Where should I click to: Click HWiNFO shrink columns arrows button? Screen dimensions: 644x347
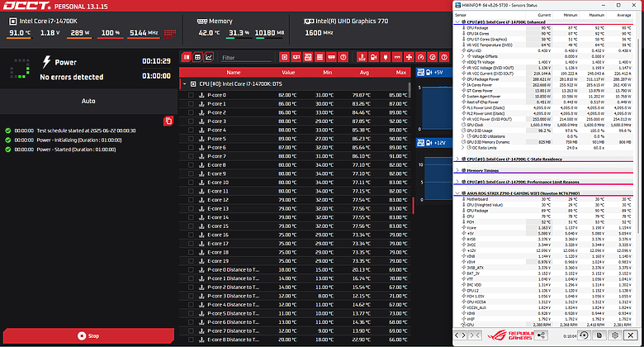[x=475, y=335]
